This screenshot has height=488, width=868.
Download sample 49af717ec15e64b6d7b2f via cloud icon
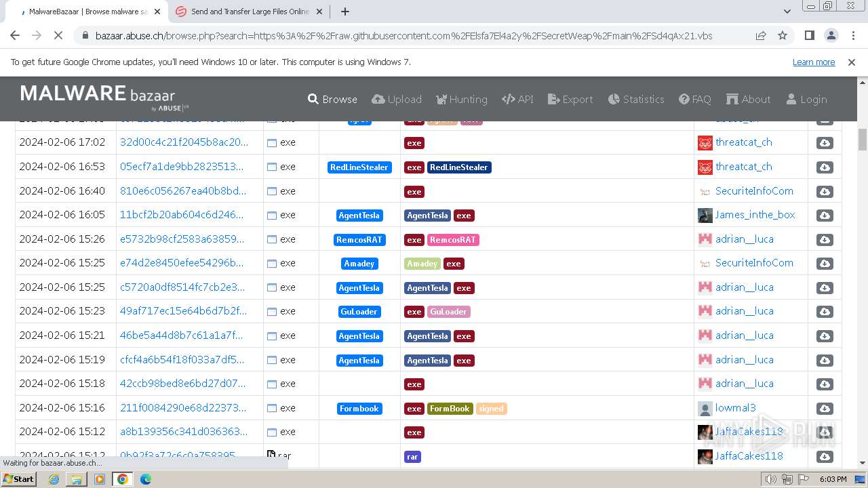point(825,312)
